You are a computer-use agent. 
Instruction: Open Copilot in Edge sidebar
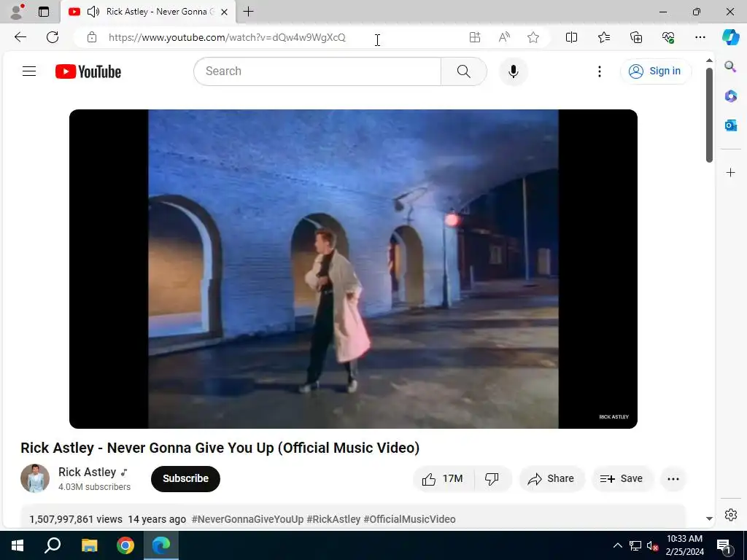[x=730, y=37]
